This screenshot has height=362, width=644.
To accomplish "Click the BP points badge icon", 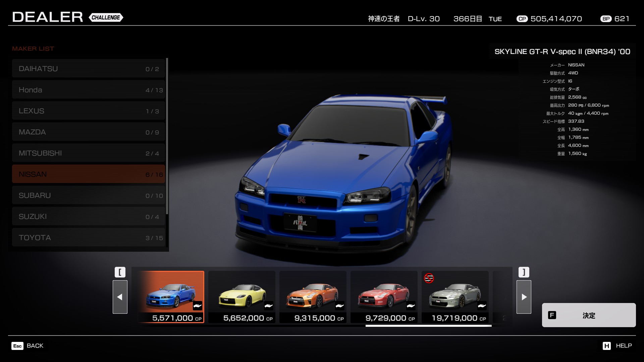I will (x=606, y=19).
